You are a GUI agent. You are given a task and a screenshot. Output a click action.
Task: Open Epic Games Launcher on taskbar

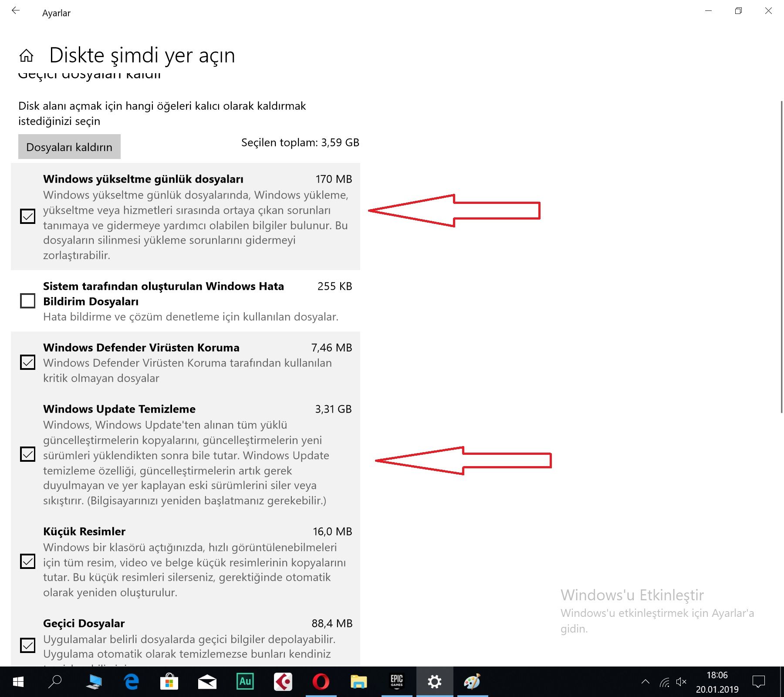396,682
